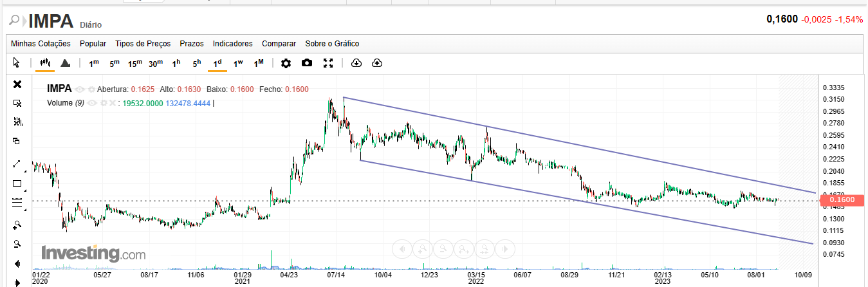Viewport: 868px width, 287px height.
Task: Click the magnifier search symbol icon
Action: pyautogui.click(x=14, y=21)
